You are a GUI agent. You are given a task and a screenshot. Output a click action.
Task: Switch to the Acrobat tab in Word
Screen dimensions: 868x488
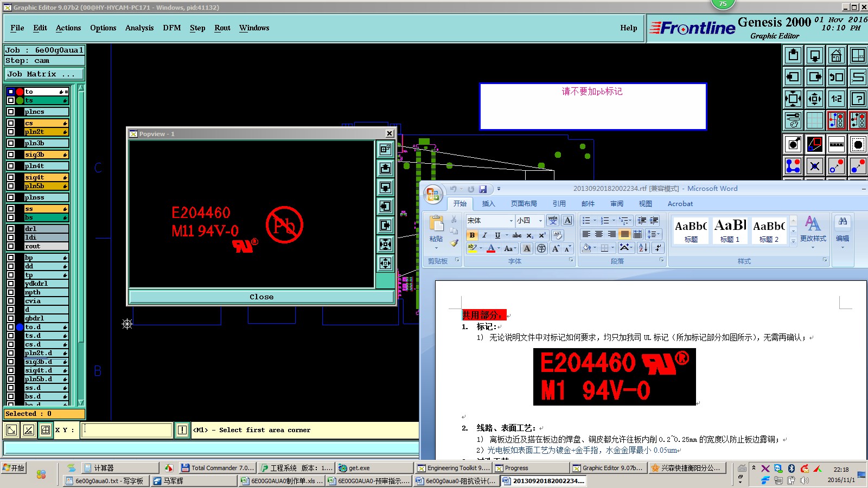[x=680, y=204]
